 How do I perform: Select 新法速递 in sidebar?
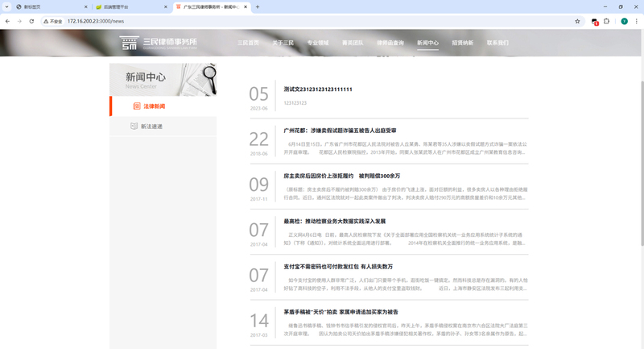pos(163,127)
